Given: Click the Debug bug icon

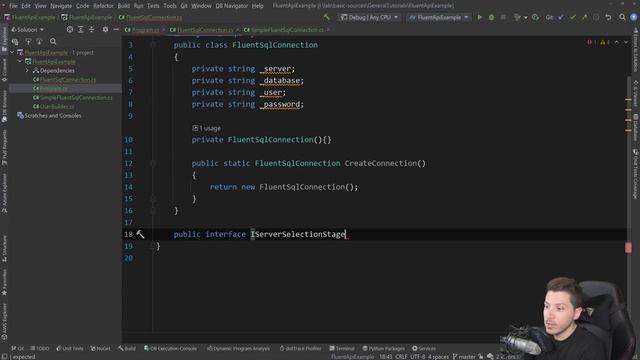Looking at the screenshot, I should 491,17.
